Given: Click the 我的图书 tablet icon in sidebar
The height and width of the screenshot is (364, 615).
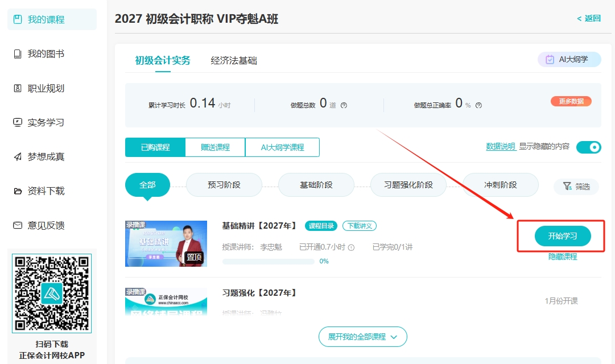Looking at the screenshot, I should coord(18,53).
